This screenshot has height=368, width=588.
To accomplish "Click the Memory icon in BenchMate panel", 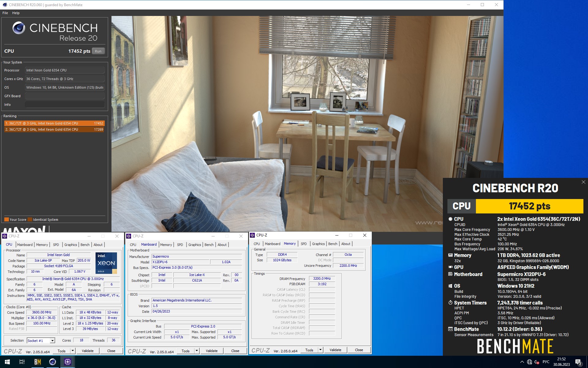I will pos(450,255).
